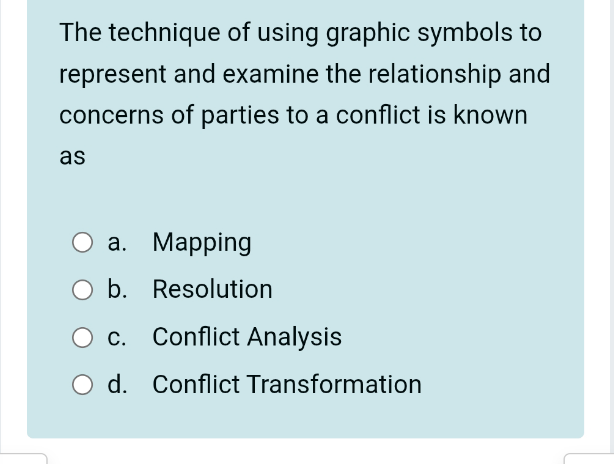The image size is (614, 464).
Task: Click the 'b.' option letter
Action: [117, 289]
